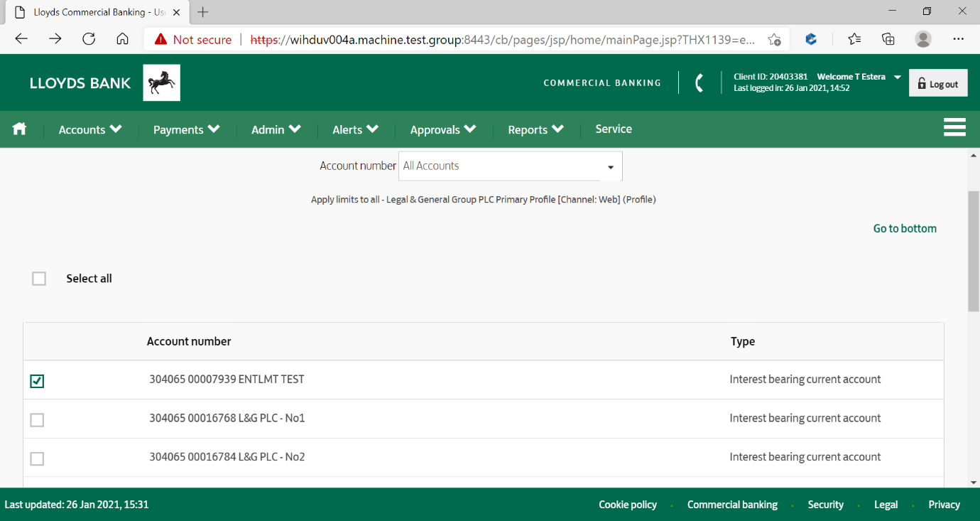Open browser Settings and more menu
The width and height of the screenshot is (980, 521).
959,39
